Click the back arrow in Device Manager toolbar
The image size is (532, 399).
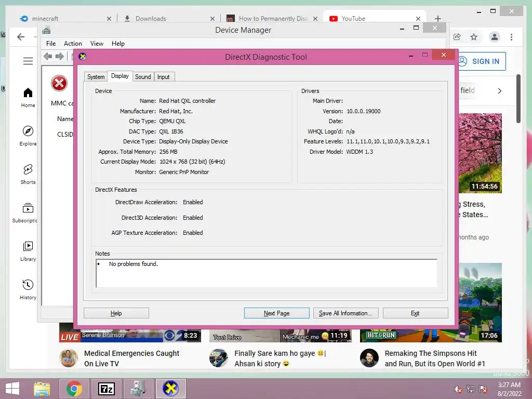tap(48, 56)
